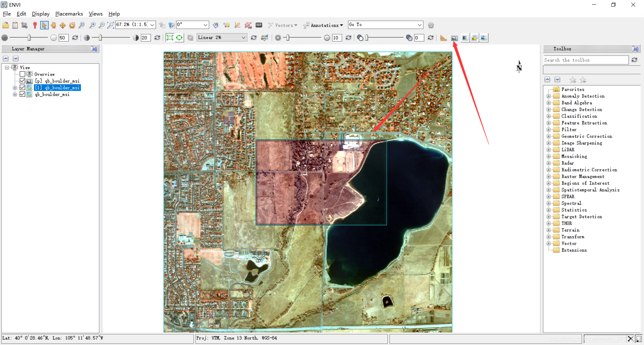Open the Go To dropdown
644x345 pixels.
point(419,25)
